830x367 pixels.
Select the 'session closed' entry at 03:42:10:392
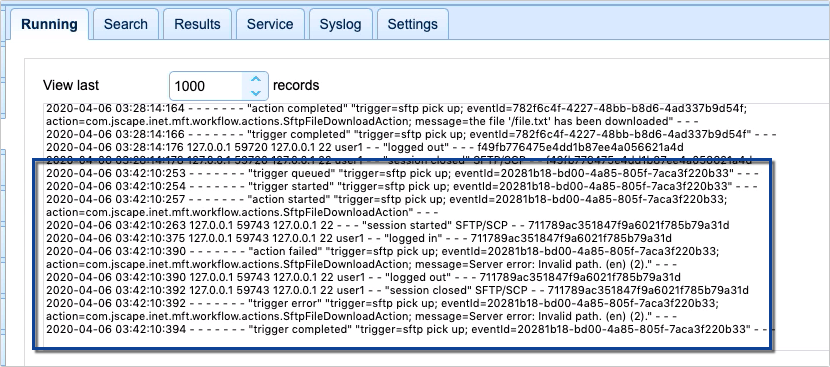tap(398, 290)
